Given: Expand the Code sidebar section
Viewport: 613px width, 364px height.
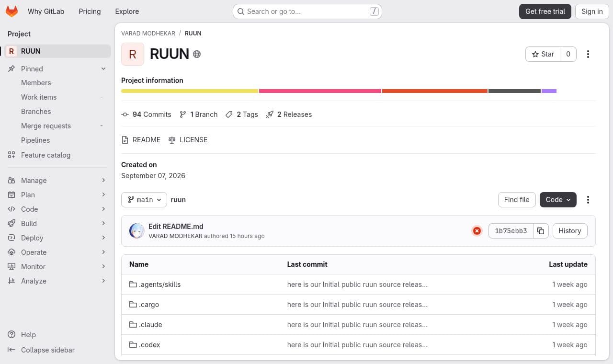Looking at the screenshot, I should coord(57,209).
